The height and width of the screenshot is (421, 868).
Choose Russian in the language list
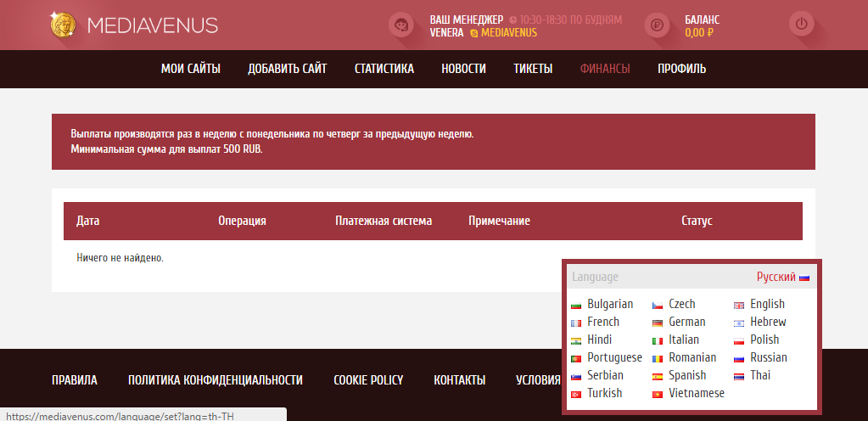click(x=769, y=358)
